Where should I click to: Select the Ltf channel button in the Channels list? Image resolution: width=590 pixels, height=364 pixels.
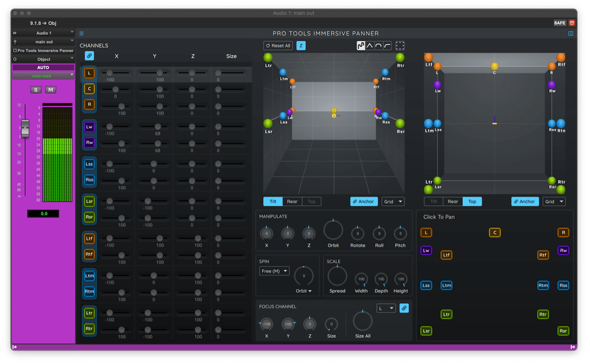tap(89, 239)
